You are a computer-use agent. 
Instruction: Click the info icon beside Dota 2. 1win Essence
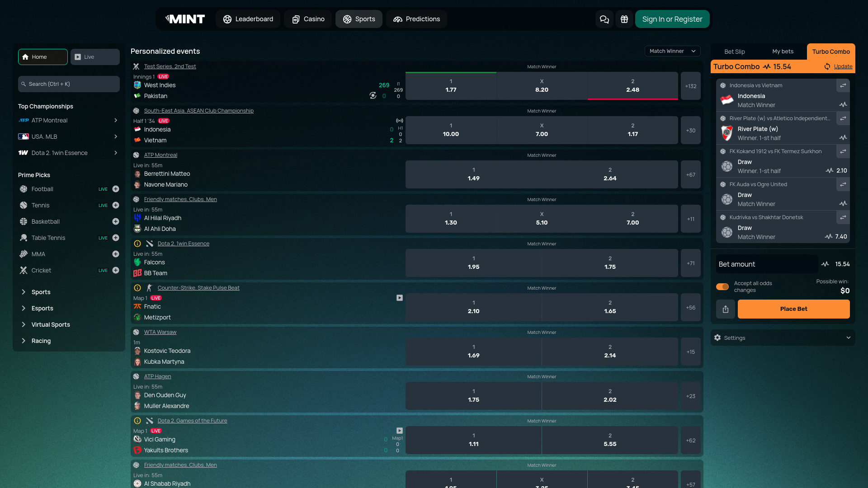[137, 244]
